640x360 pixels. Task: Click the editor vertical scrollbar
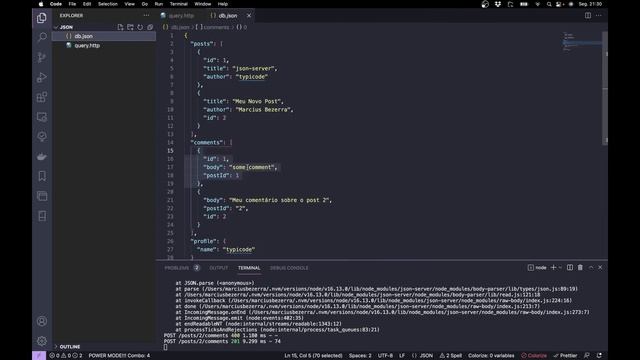(x=605, y=88)
